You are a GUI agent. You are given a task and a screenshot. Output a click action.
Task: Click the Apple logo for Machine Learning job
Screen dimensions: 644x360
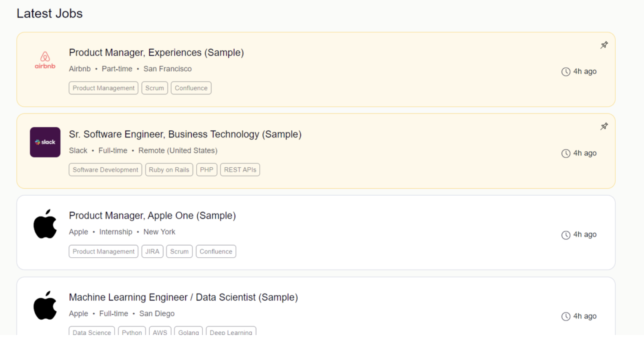click(x=45, y=306)
